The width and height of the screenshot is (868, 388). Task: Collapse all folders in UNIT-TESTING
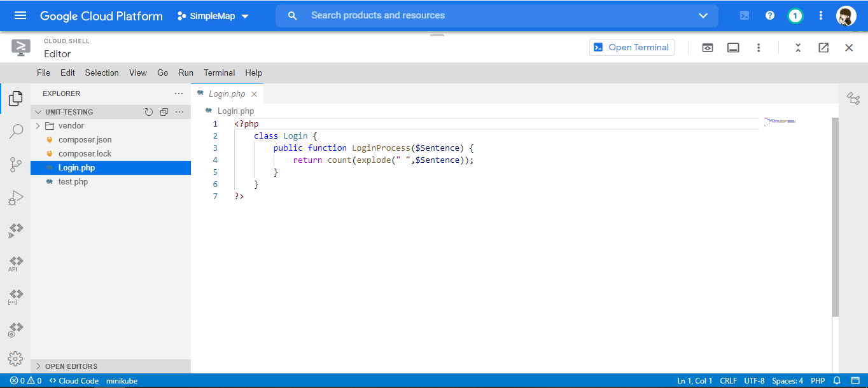[x=164, y=112]
